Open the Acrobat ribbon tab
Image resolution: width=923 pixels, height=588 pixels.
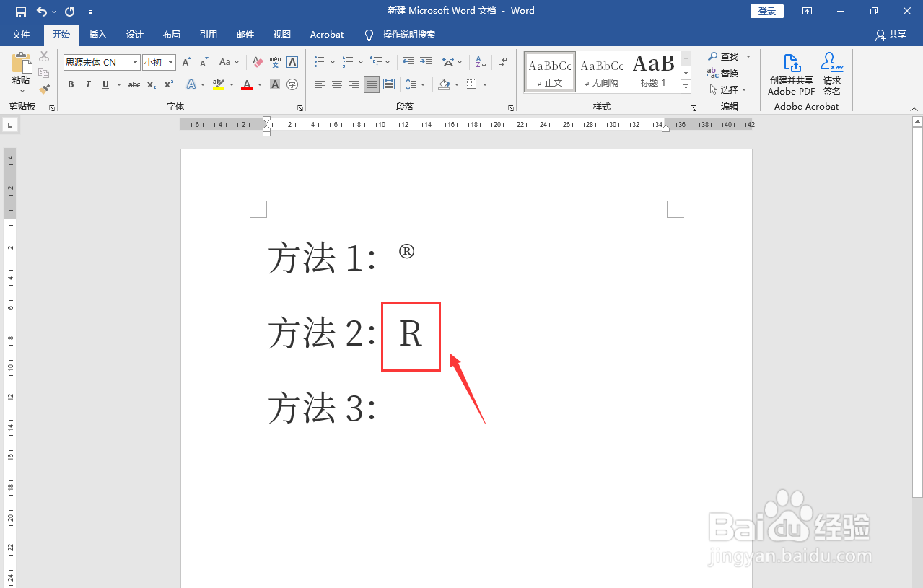click(326, 34)
